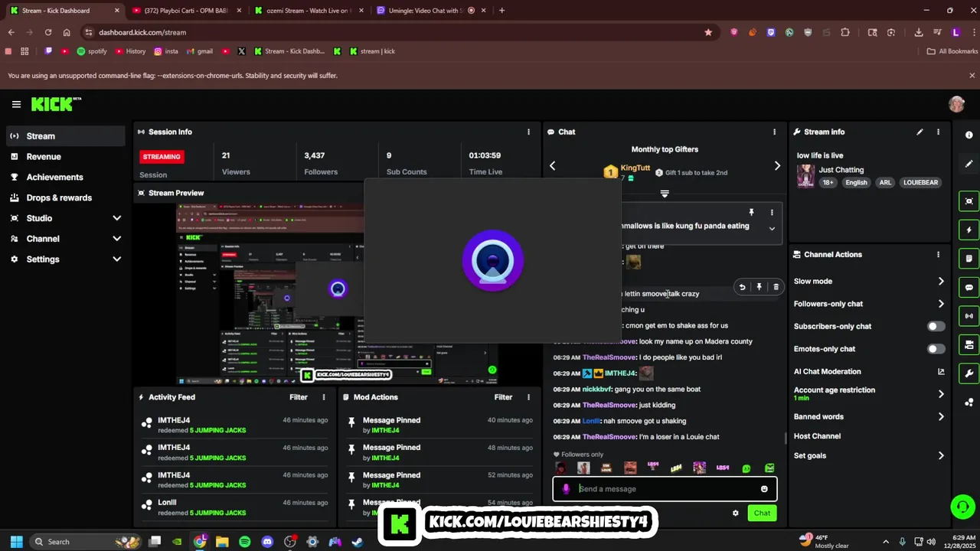
Task: Open Account age restriction options
Action: [x=869, y=393]
